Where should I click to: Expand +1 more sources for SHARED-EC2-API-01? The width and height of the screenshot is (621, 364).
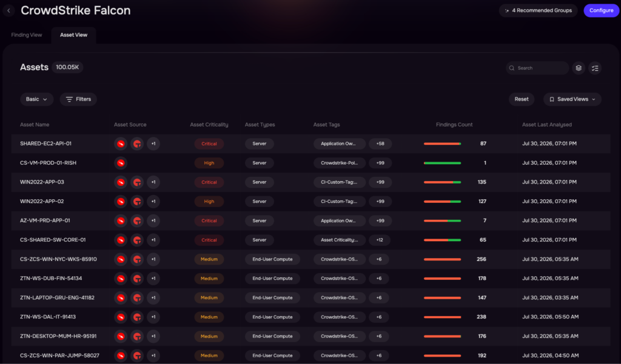tap(153, 144)
